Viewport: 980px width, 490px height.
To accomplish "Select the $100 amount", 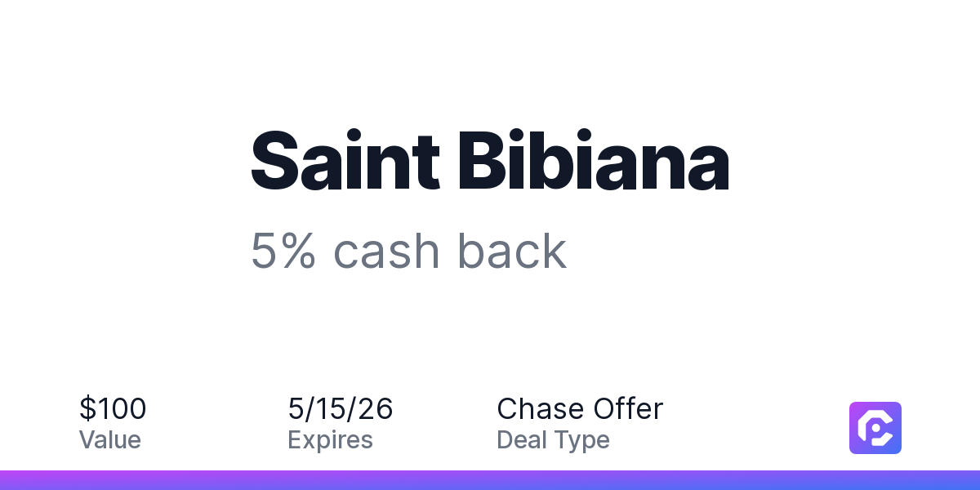I will (113, 408).
